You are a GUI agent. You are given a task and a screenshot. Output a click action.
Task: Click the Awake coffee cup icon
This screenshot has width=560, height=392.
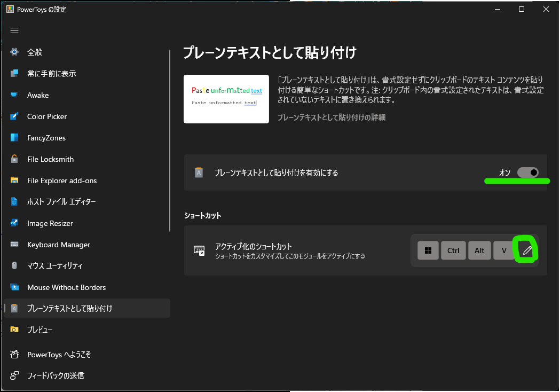[x=14, y=95]
